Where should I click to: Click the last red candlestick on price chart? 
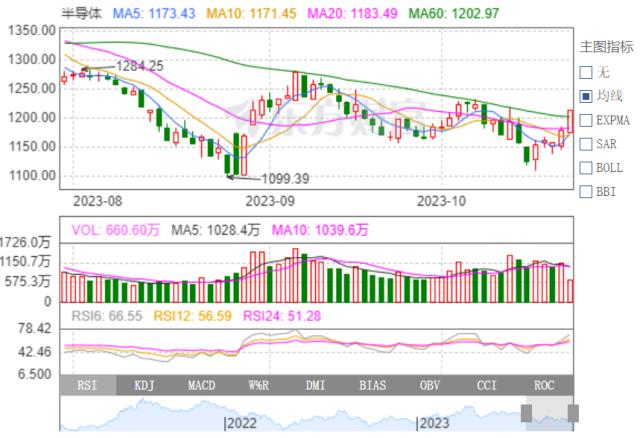point(570,121)
